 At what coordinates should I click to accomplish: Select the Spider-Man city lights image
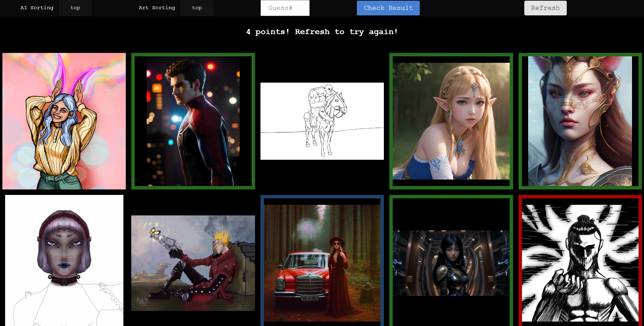193,121
